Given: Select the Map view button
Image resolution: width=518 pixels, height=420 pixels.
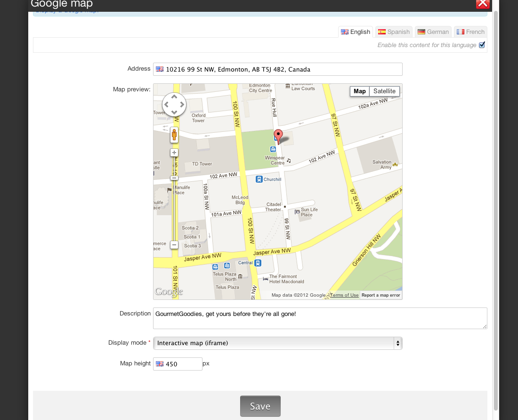Looking at the screenshot, I should [x=359, y=91].
